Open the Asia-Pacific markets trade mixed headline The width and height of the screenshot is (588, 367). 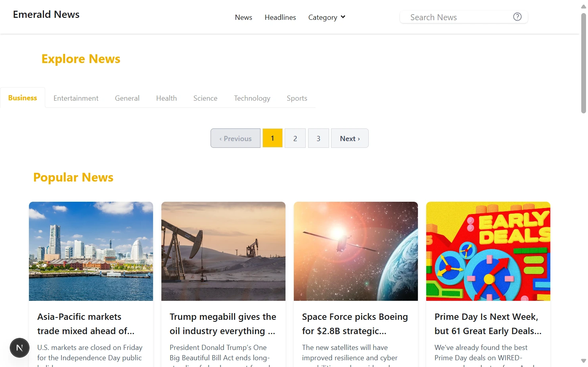point(86,324)
